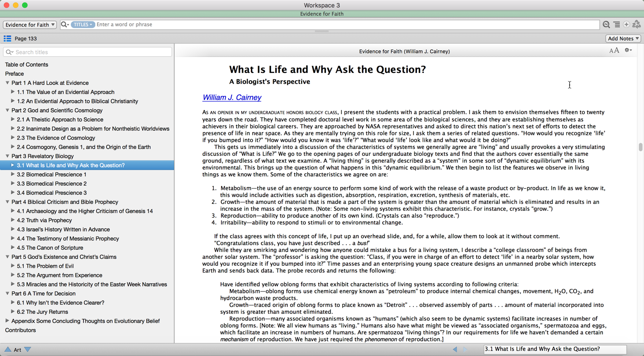Click magnifier icon in Search titles field

9,52
